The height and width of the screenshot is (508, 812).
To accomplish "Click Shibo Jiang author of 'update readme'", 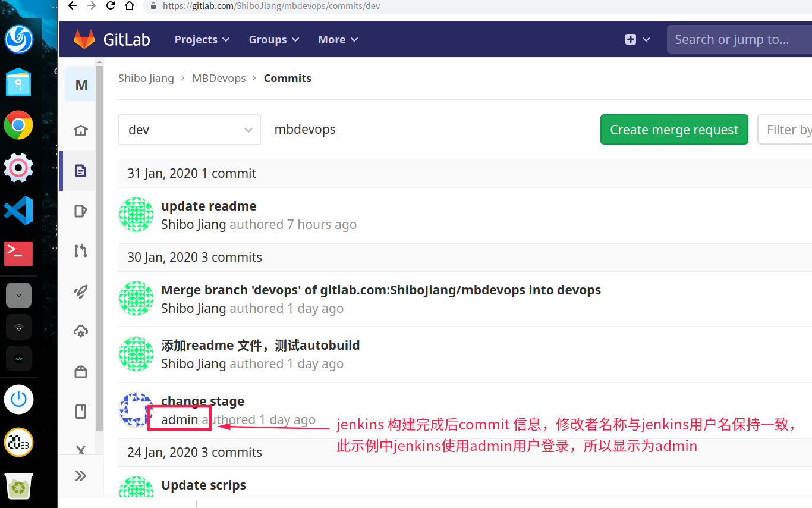I will [x=194, y=225].
